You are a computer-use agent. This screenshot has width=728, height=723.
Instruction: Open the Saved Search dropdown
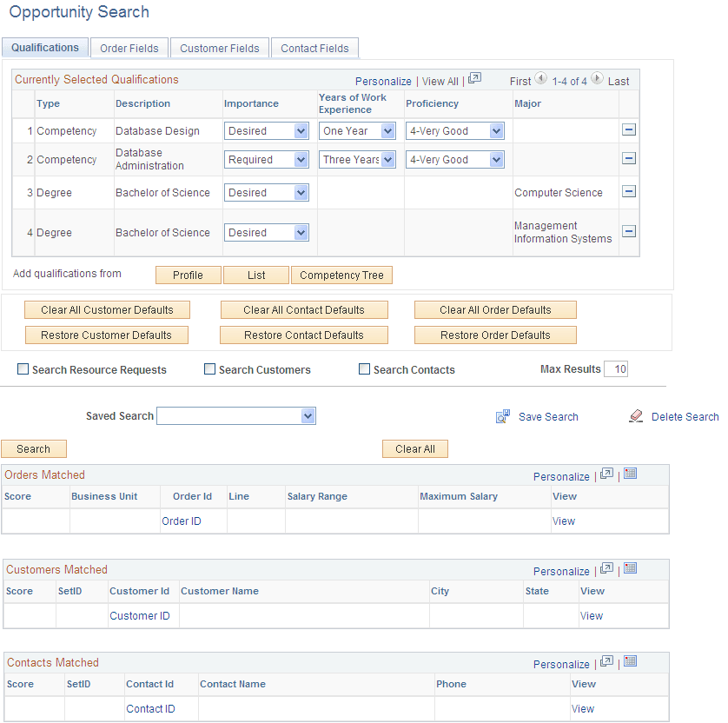(x=308, y=415)
